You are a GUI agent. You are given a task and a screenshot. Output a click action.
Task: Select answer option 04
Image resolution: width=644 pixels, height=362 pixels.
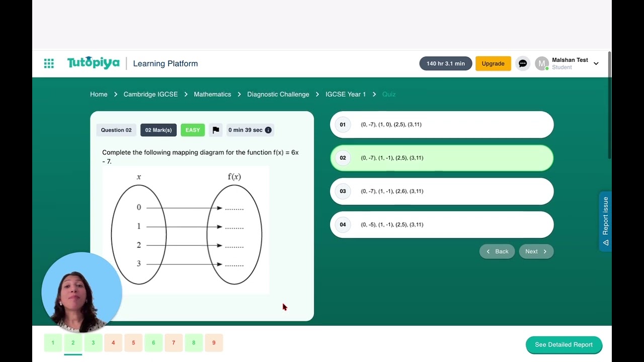[442, 225]
